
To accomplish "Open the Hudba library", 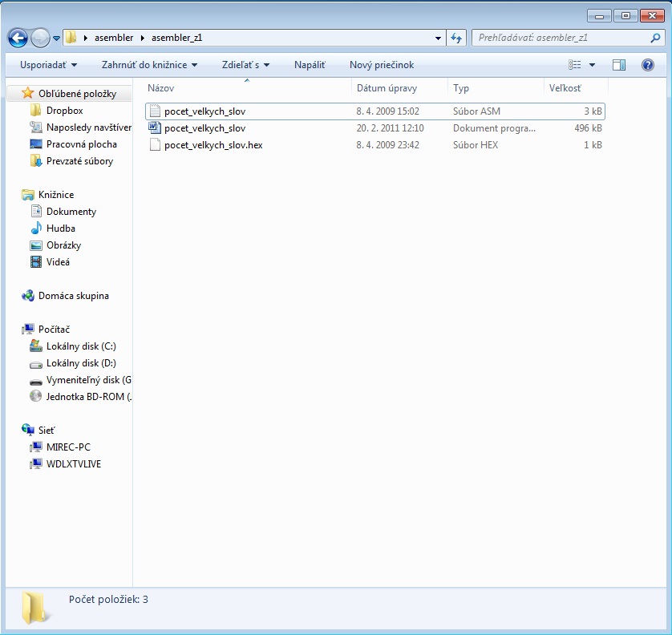I will coord(60,229).
